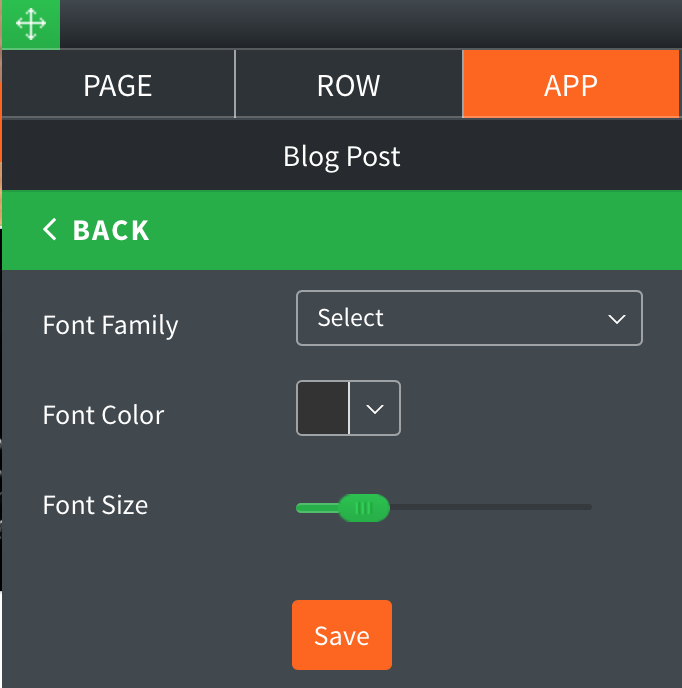
Task: Click the green filled slider portion
Action: (x=318, y=508)
